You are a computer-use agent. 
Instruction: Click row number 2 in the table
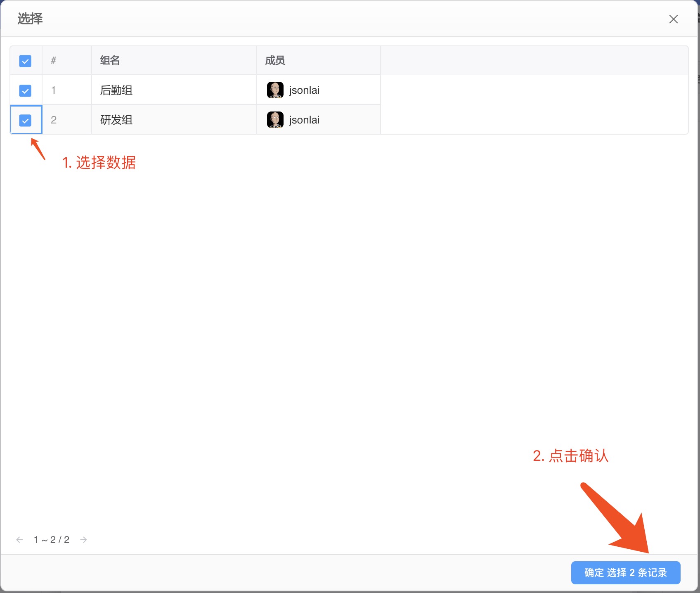(x=54, y=120)
